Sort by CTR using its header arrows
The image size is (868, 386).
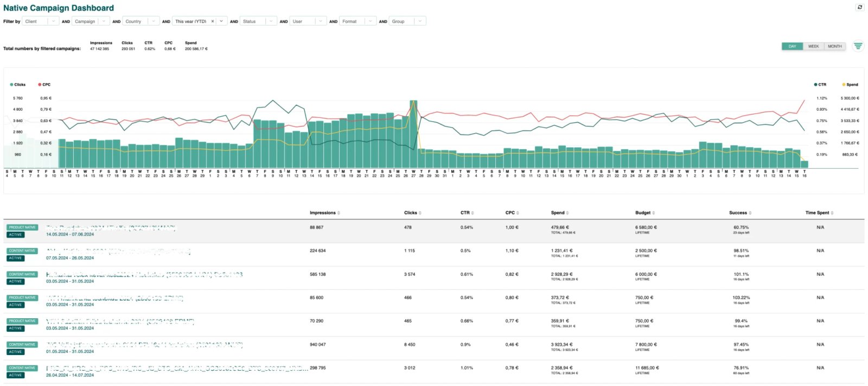coord(473,213)
